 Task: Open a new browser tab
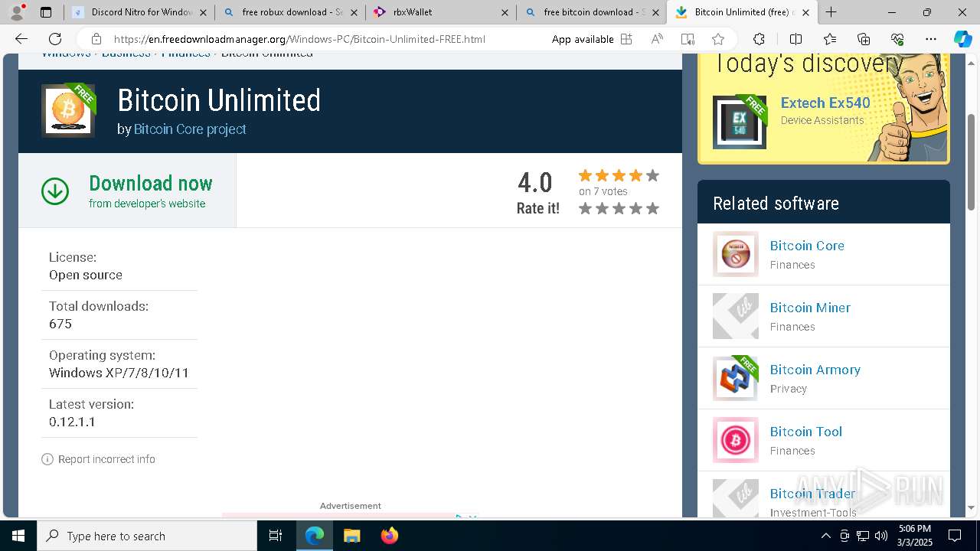[831, 12]
